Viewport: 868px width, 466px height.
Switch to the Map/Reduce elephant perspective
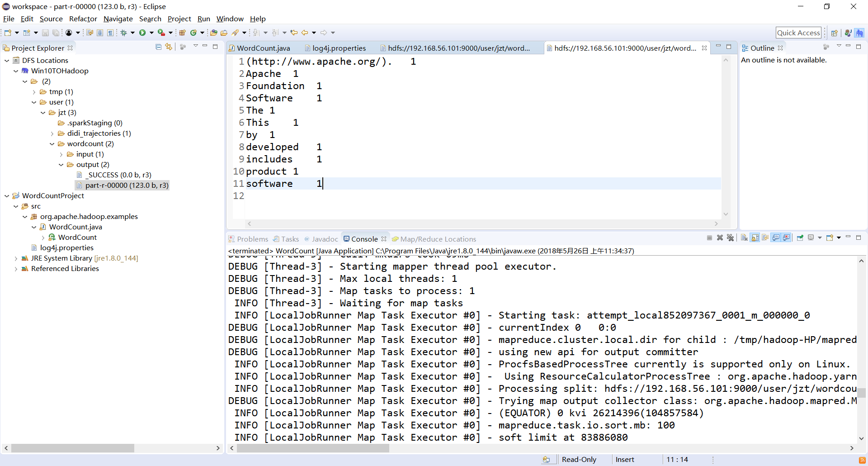[859, 33]
